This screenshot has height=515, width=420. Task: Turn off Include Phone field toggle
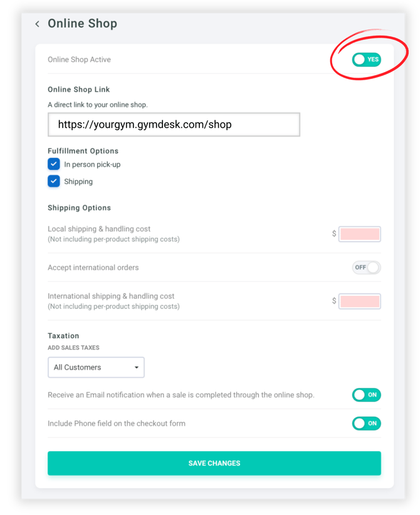coord(366,424)
